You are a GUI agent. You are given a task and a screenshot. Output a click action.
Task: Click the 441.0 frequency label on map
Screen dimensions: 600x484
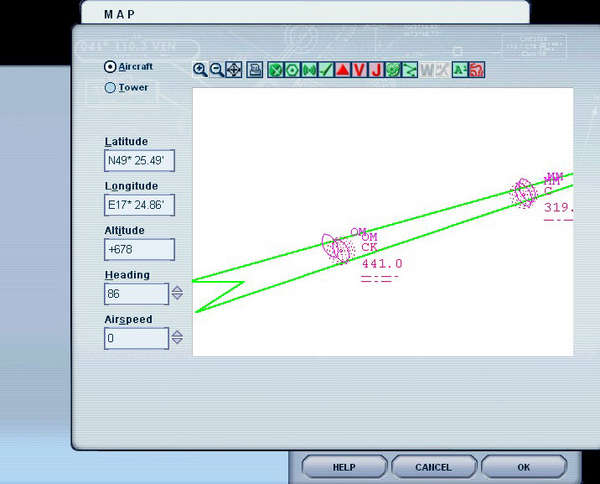pyautogui.click(x=382, y=263)
